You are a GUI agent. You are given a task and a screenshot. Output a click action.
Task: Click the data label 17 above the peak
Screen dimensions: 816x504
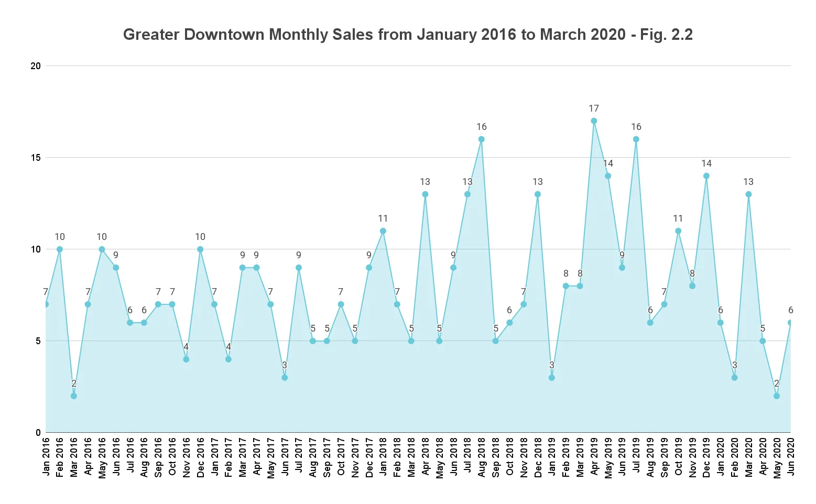click(x=594, y=108)
